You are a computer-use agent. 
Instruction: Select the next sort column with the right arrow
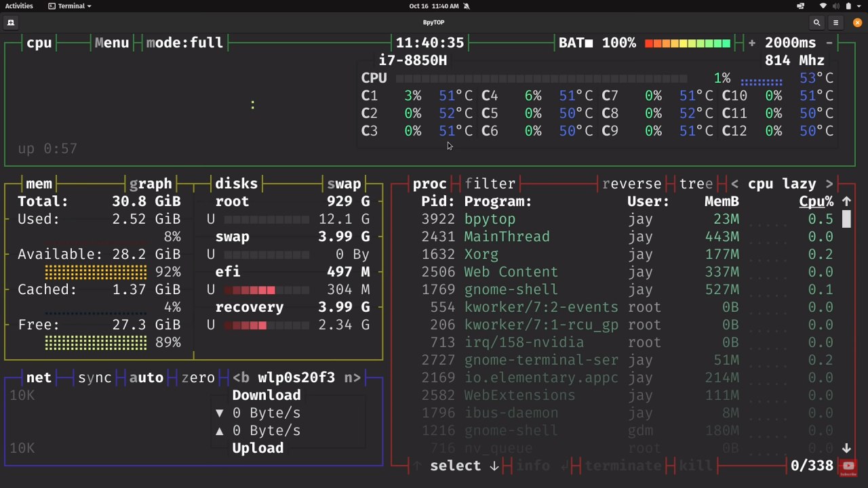click(x=829, y=184)
